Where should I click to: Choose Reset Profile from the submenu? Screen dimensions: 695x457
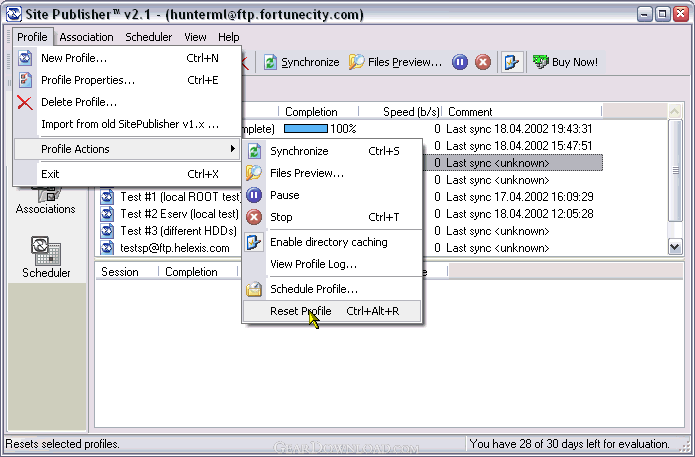pos(332,311)
